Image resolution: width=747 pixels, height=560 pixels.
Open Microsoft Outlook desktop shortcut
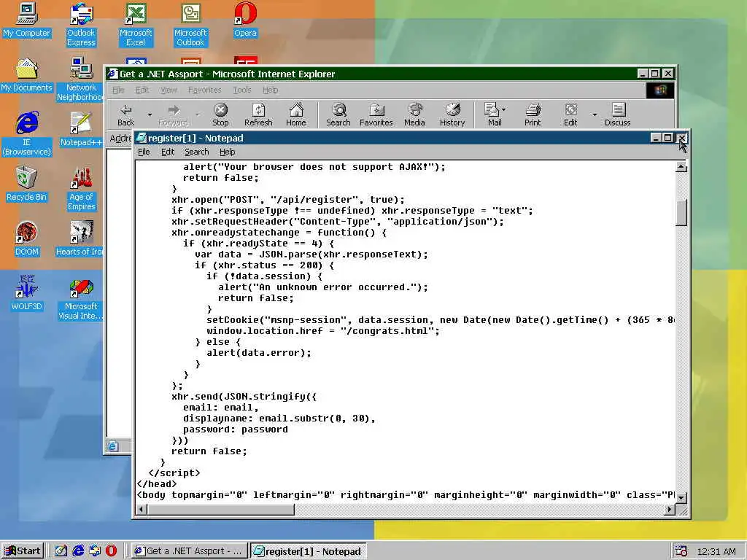(190, 25)
